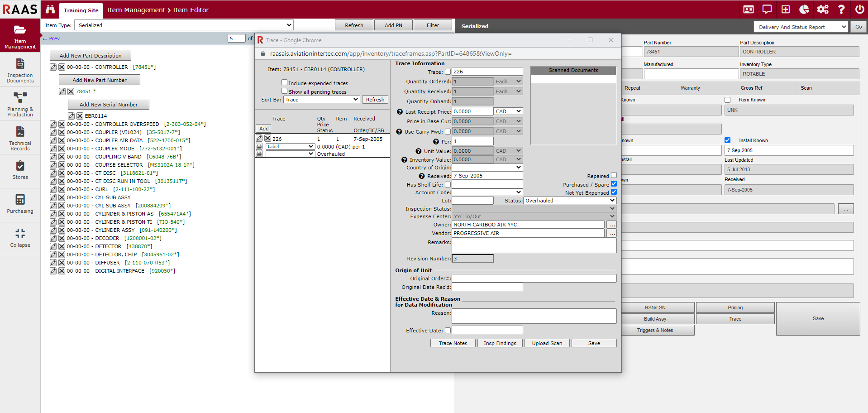Toggle Show all pending traces checkbox

pyautogui.click(x=284, y=91)
